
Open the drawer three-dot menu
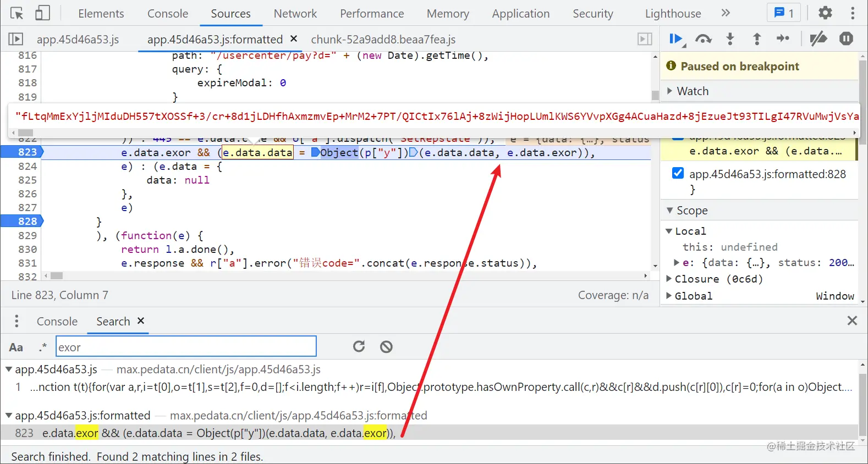click(17, 321)
